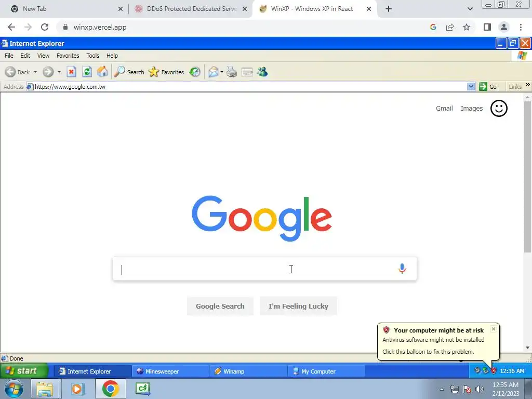Click the host volume speaker tray icon

480,389
